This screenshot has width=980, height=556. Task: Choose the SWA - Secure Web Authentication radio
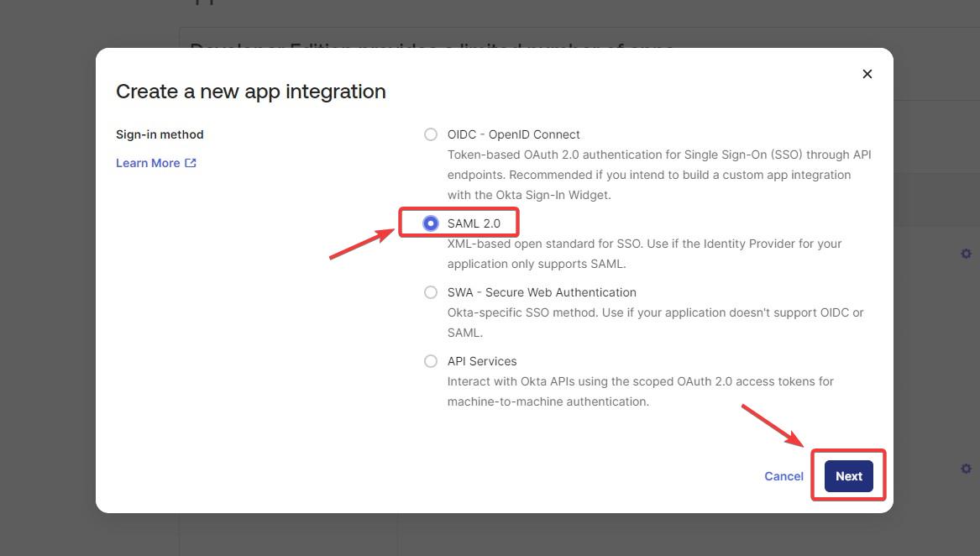pyautogui.click(x=431, y=292)
